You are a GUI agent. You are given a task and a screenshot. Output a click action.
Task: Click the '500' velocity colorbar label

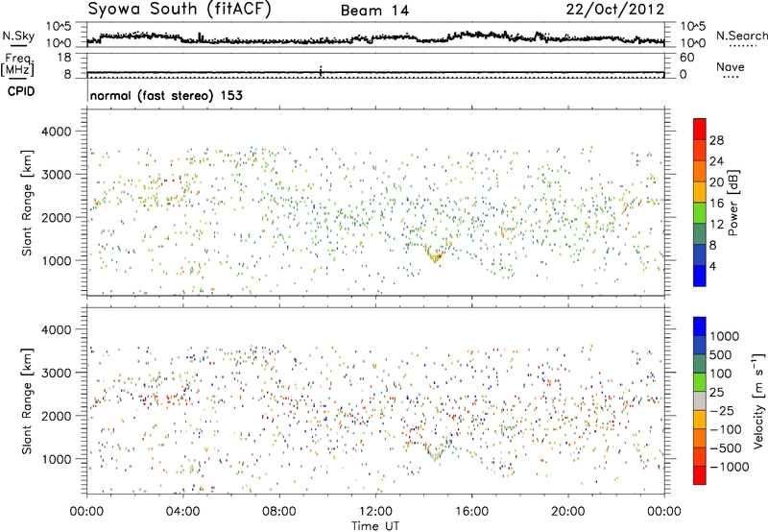coord(721,354)
